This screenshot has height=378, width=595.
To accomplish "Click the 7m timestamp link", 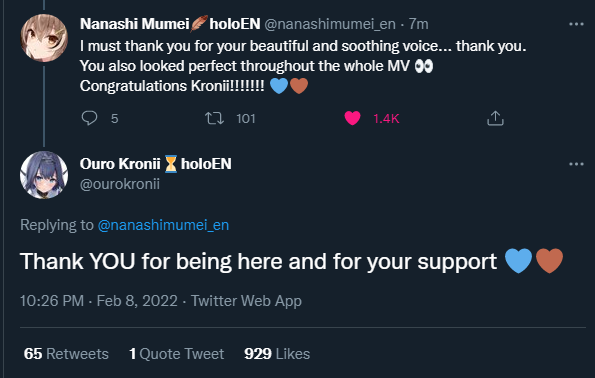I will [419, 24].
